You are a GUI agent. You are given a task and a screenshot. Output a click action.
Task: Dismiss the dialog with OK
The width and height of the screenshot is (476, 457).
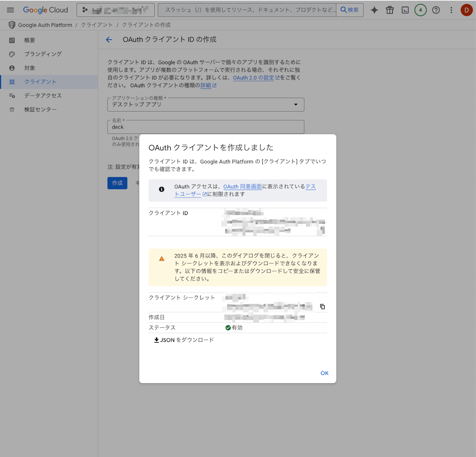tap(324, 373)
